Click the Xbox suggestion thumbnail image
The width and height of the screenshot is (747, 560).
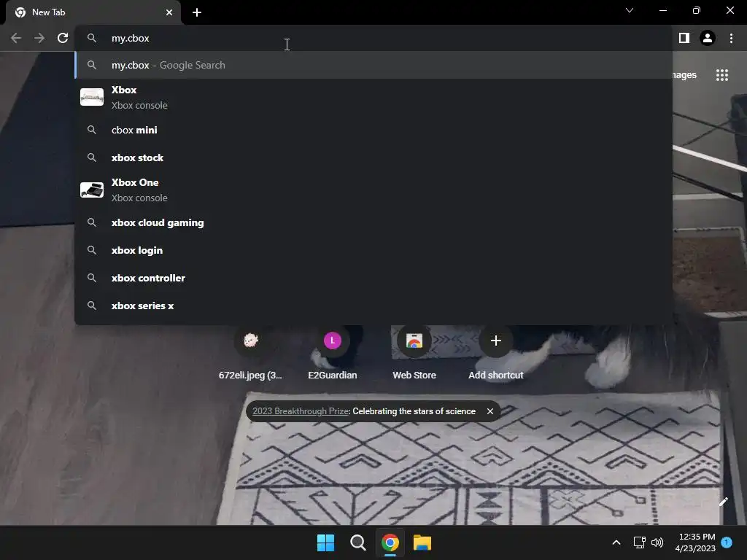pyautogui.click(x=92, y=97)
